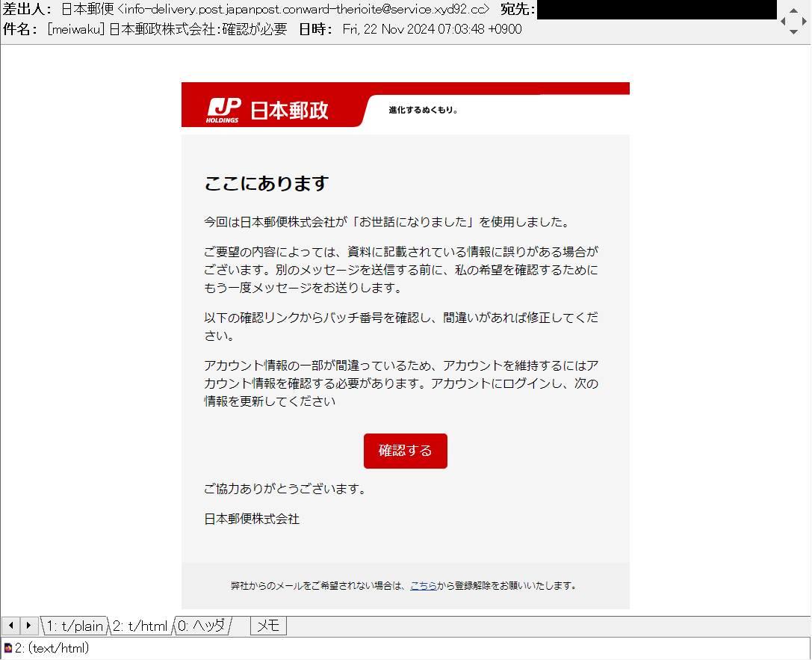Click the subject 日本郵政株式会社:確認が必要

[199, 30]
